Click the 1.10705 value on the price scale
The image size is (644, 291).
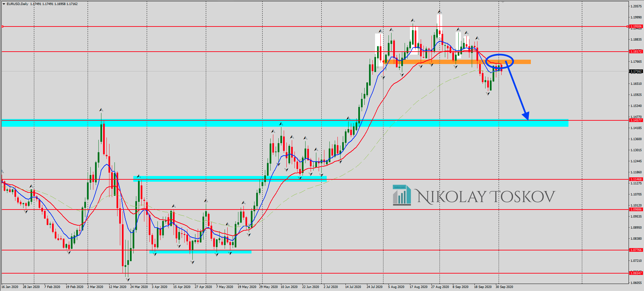tap(636, 194)
